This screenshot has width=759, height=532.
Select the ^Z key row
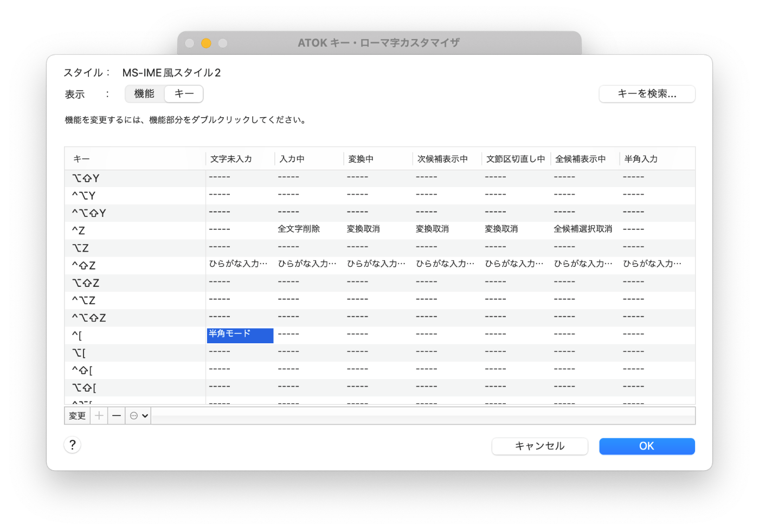click(x=379, y=230)
